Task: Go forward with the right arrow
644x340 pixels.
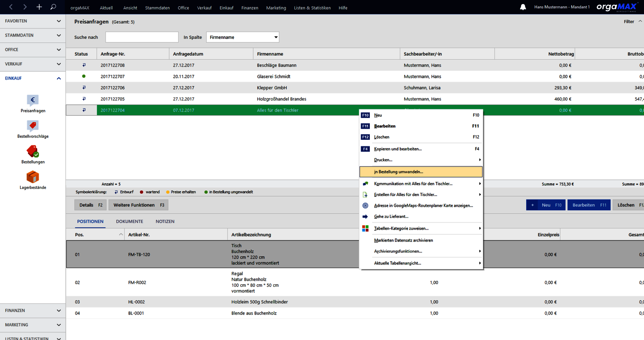Action: 25,7
